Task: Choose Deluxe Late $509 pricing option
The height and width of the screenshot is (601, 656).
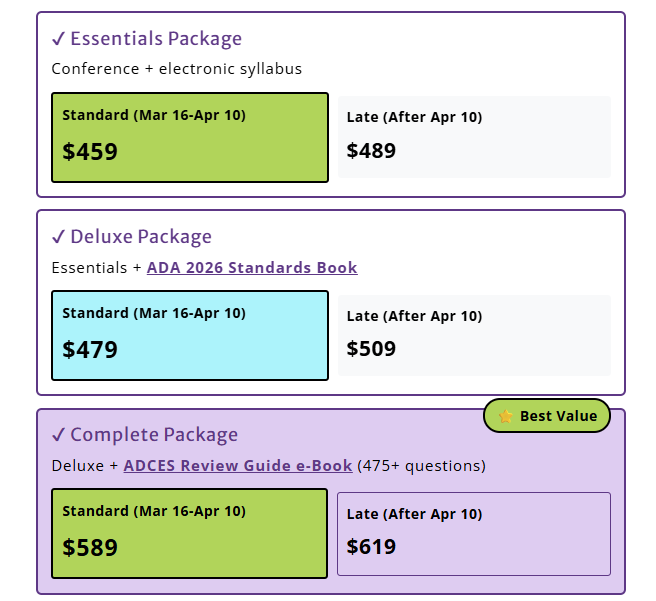Action: [x=474, y=335]
